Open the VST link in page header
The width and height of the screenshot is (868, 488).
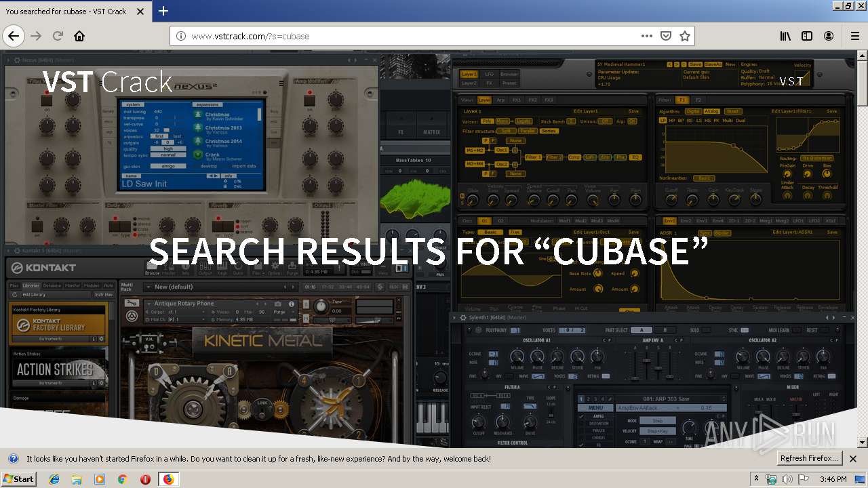tap(791, 81)
